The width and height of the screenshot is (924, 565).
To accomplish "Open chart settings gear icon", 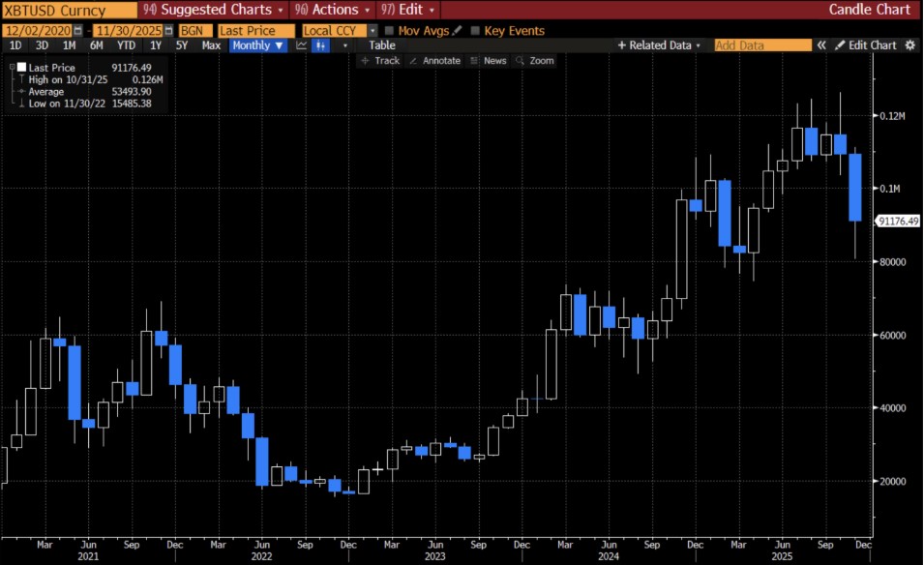I will click(909, 45).
